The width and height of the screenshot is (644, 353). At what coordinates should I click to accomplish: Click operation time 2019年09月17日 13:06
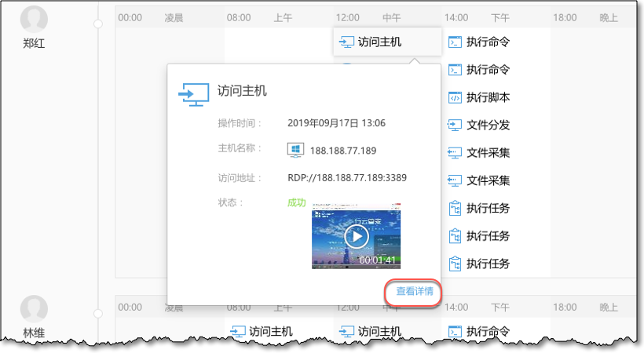[x=336, y=123]
